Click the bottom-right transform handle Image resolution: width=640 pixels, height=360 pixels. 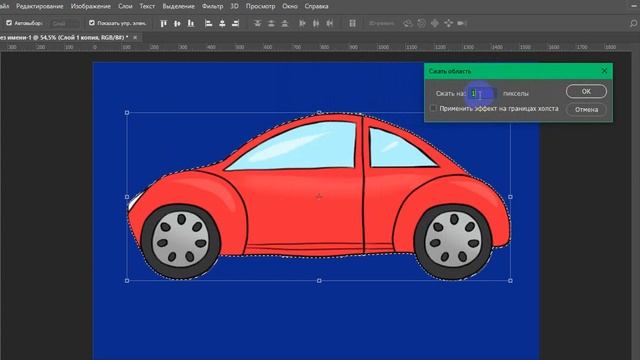pos(510,281)
